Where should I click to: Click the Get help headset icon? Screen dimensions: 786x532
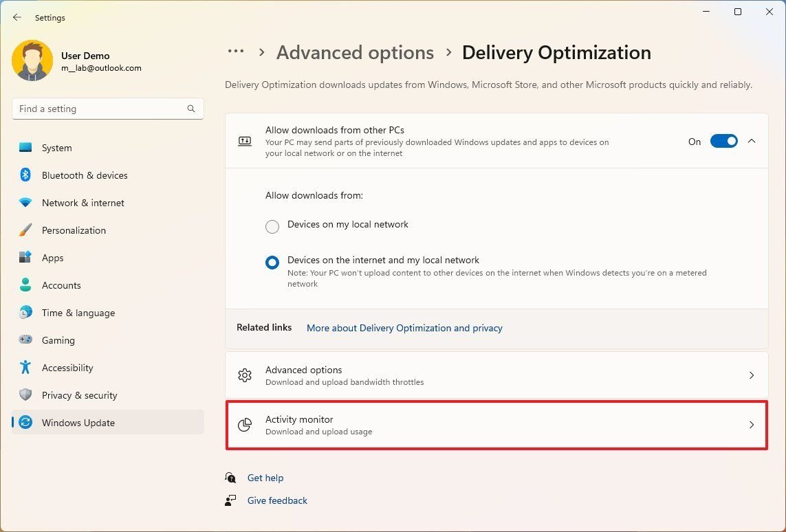point(230,478)
